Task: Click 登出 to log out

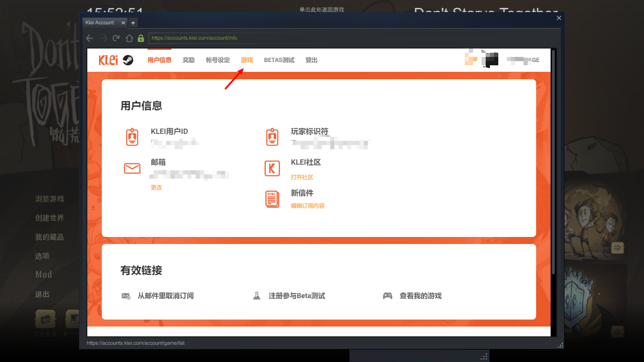Action: tap(311, 60)
